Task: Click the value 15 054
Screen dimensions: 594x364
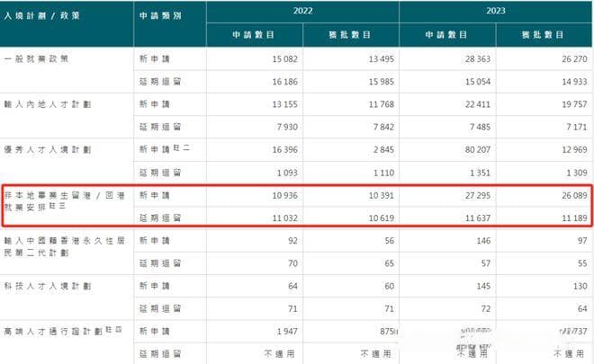Action: click(478, 82)
